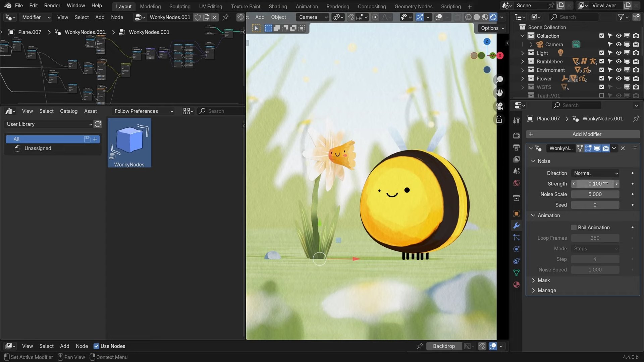Image resolution: width=644 pixels, height=362 pixels.
Task: Switch to the Geometry Nodes workspace tab
Action: click(413, 6)
